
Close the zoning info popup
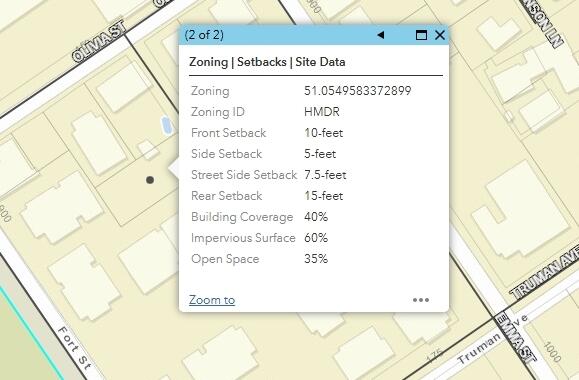pyautogui.click(x=440, y=35)
